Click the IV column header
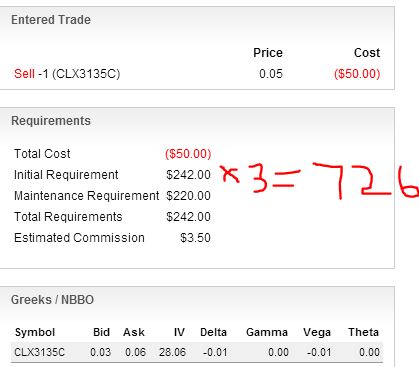Image resolution: width=419 pixels, height=367 pixels. coord(179,332)
